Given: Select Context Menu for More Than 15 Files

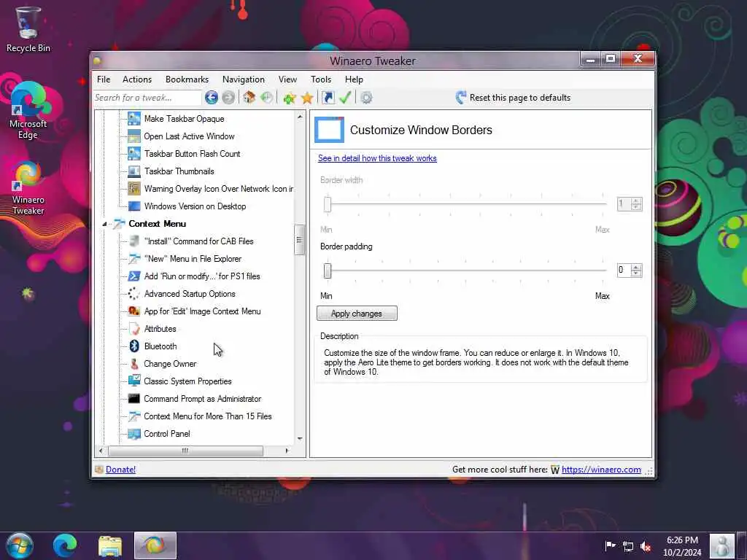Looking at the screenshot, I should coord(208,416).
